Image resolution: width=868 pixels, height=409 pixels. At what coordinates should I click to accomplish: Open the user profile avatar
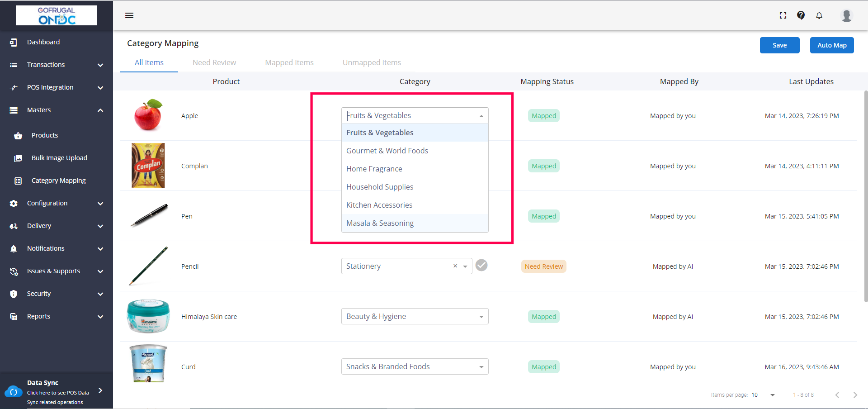coord(846,15)
